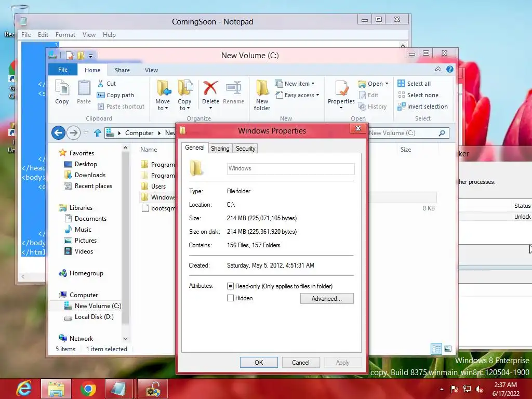
Task: Click the Windows folder name field
Action: point(291,169)
